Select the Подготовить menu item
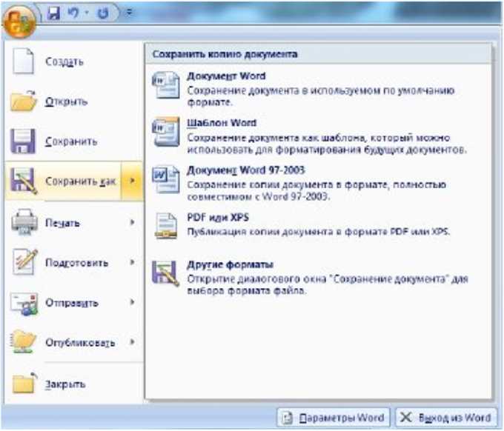 click(75, 262)
